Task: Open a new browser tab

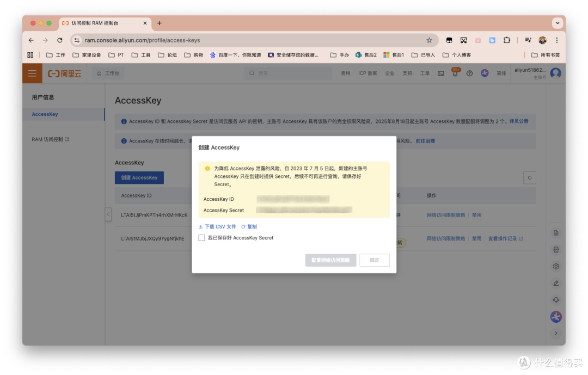Action: pos(160,23)
